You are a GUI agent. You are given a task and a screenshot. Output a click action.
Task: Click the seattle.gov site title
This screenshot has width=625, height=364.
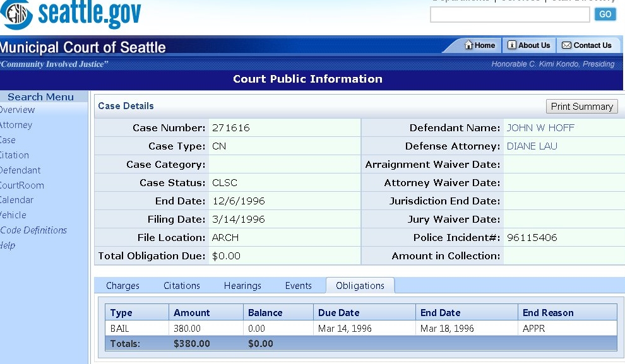[x=90, y=13]
